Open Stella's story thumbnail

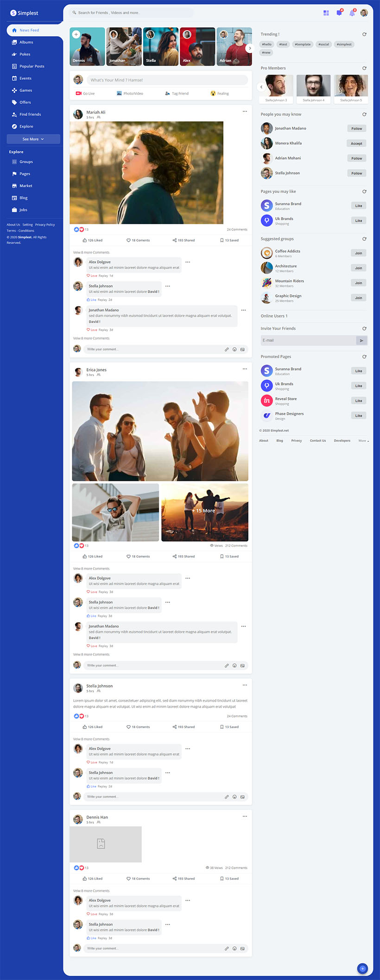[x=161, y=46]
